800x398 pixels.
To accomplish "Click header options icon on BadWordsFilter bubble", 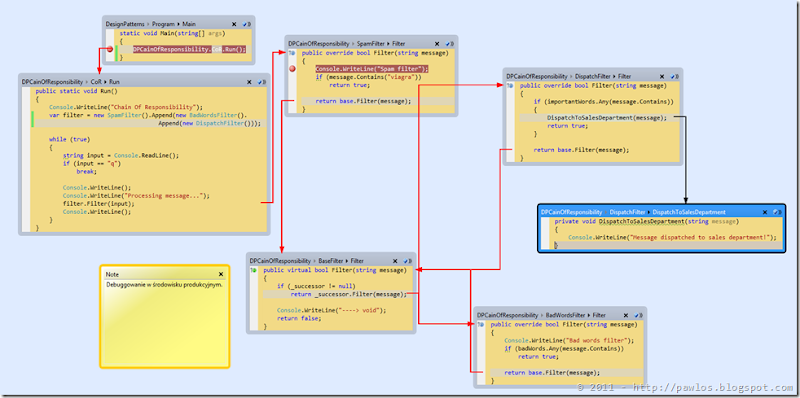I will 639,315.
